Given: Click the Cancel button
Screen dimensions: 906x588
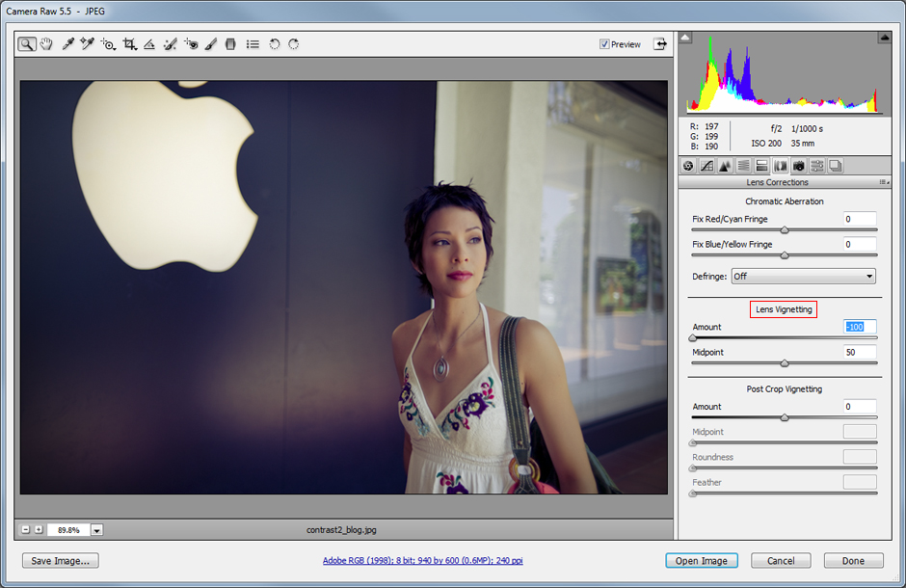Looking at the screenshot, I should (x=781, y=561).
